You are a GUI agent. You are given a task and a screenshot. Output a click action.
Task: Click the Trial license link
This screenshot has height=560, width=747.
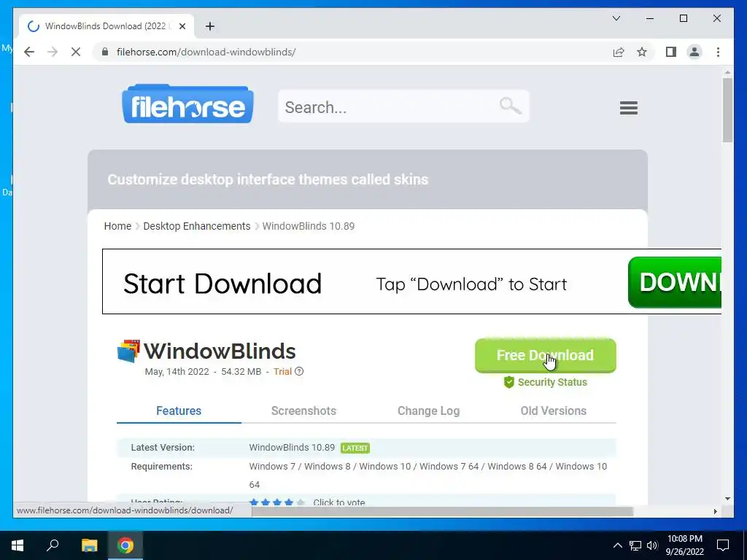[x=282, y=371]
